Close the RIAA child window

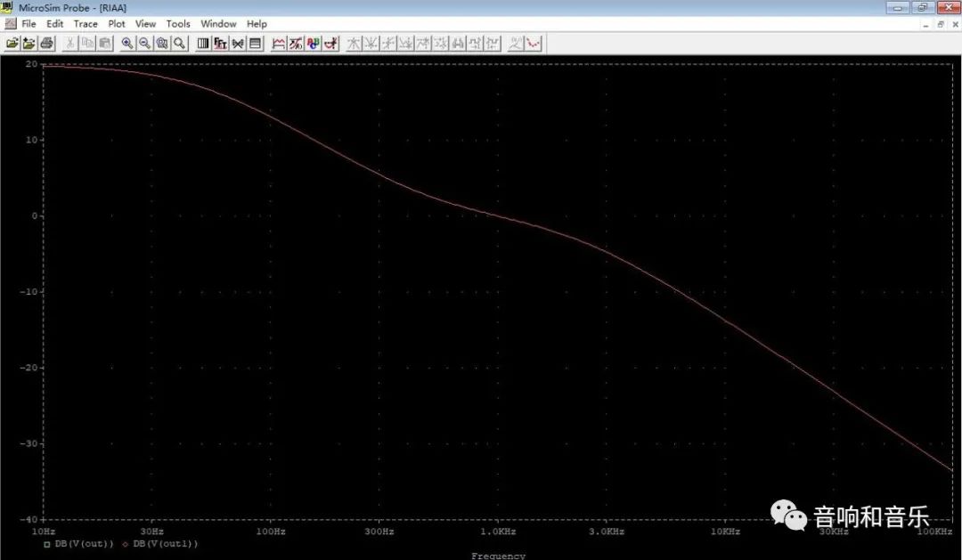(x=955, y=25)
